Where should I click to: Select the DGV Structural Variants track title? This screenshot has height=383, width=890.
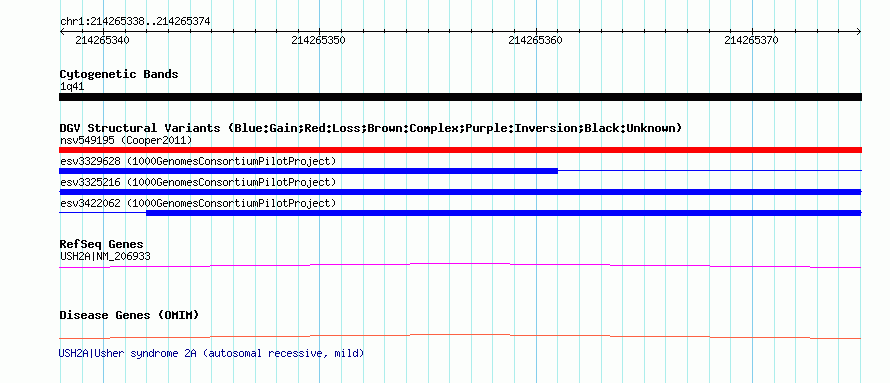pyautogui.click(x=371, y=128)
